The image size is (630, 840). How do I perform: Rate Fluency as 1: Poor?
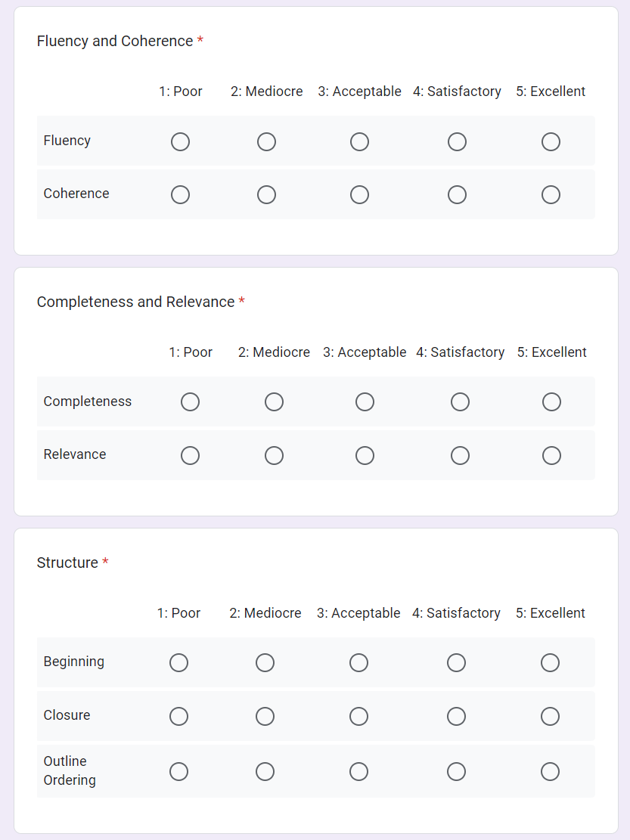pos(180,142)
